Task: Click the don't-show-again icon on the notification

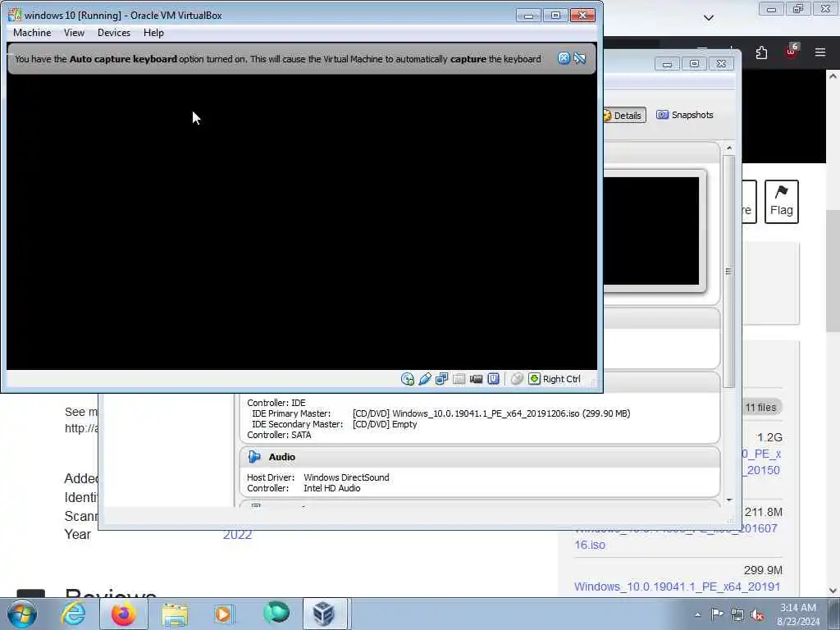Action: tap(580, 58)
